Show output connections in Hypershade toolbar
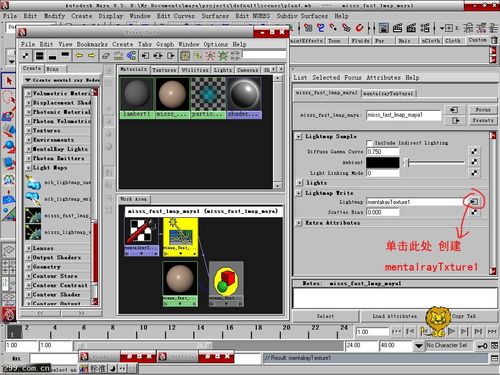 click(x=171, y=55)
